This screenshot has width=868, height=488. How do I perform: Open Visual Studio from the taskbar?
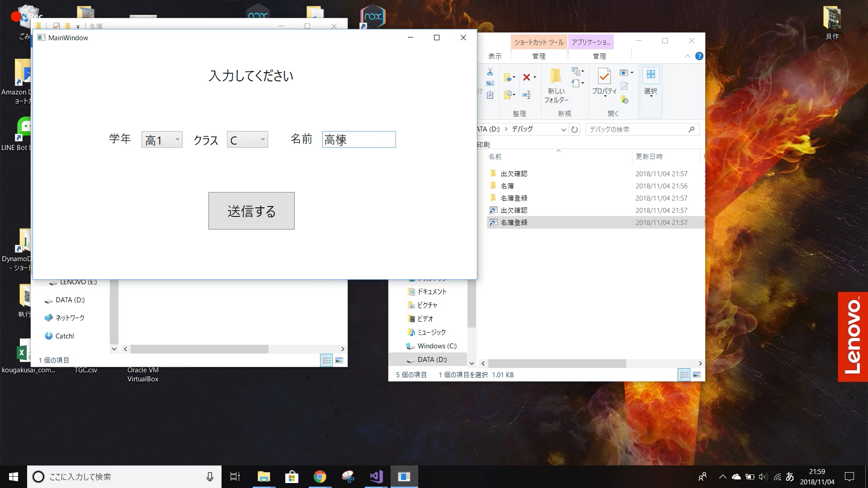coord(376,477)
